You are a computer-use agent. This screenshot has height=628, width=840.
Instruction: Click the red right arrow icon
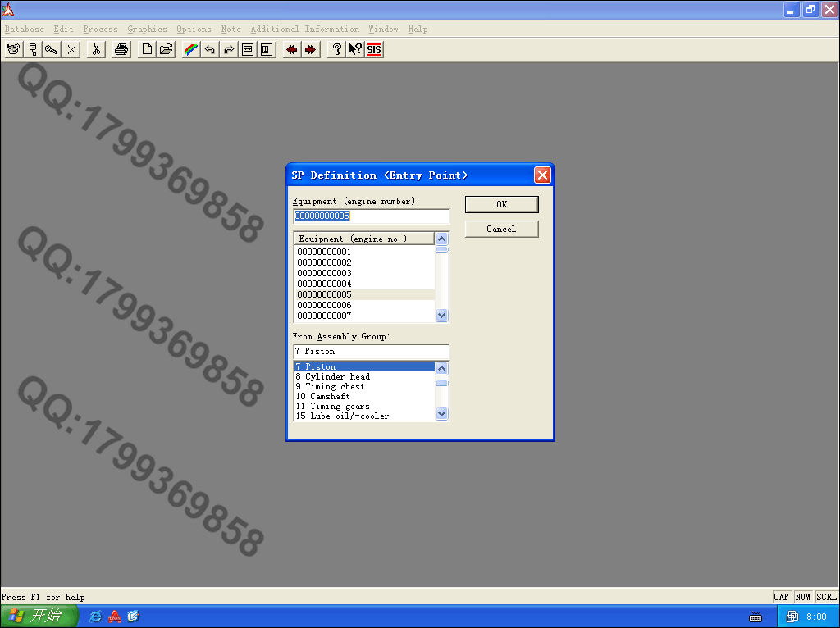point(310,49)
